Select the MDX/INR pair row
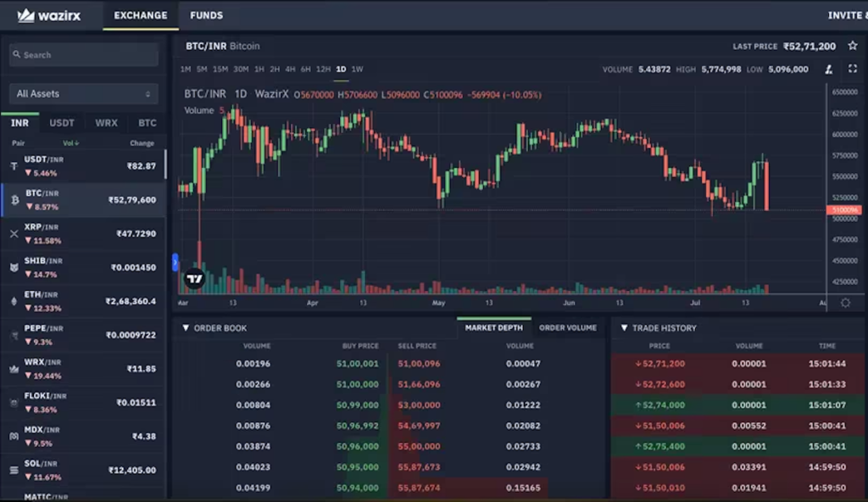This screenshot has height=502, width=868. click(83, 437)
